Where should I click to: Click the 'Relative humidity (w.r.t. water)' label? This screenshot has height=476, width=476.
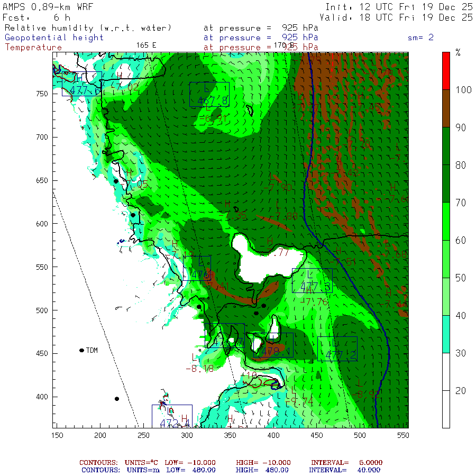88,28
